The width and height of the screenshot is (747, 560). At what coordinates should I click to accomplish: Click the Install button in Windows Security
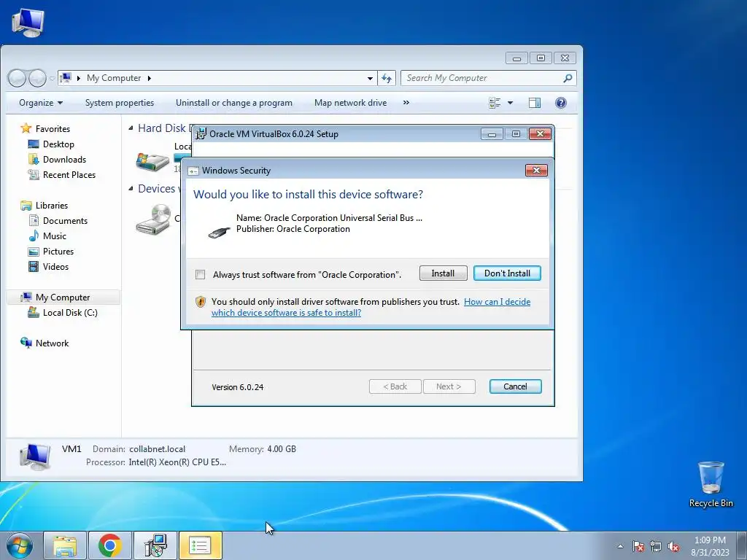coord(443,273)
